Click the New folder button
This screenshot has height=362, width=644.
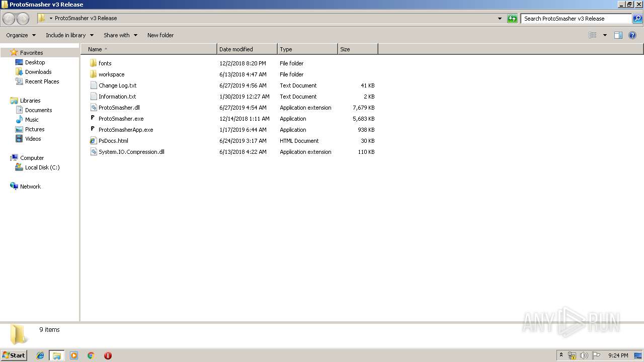pos(160,35)
